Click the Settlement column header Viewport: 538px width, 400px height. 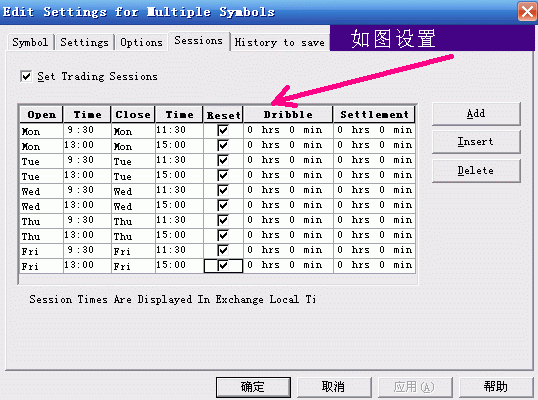(x=374, y=115)
